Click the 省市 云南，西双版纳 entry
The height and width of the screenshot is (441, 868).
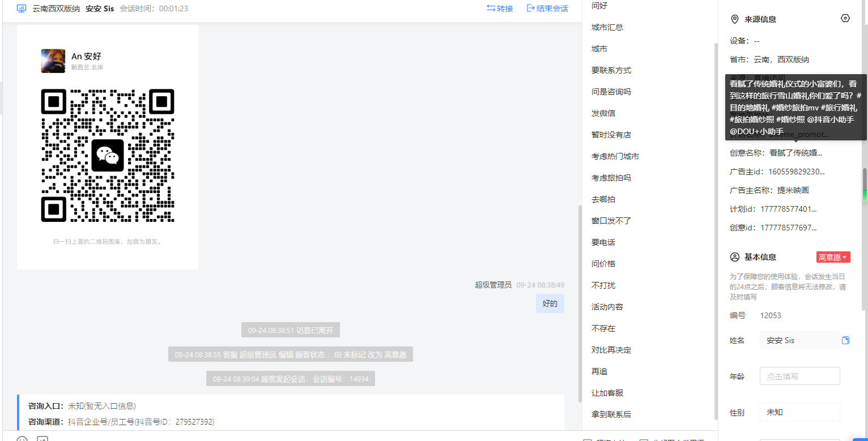769,59
